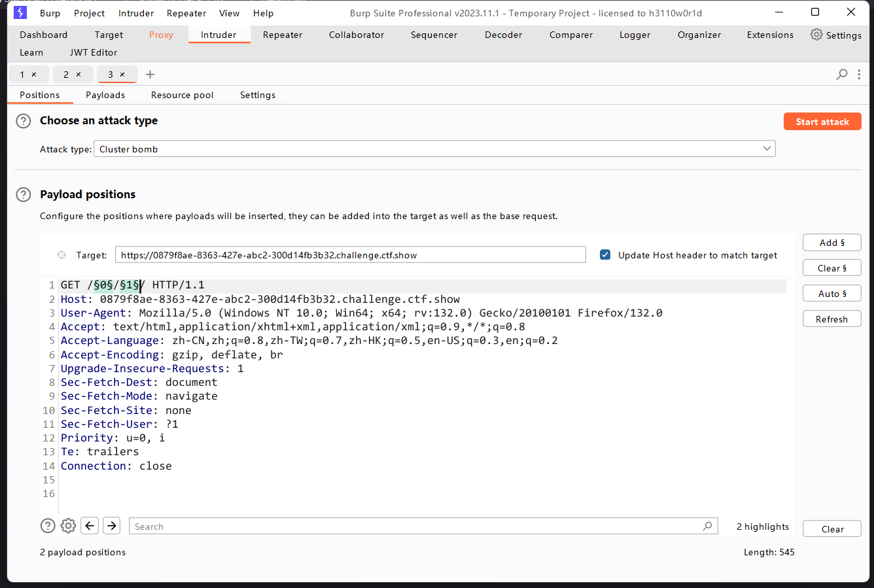Open the Settings gear icon
Viewport: 874px width, 588px height.
(x=816, y=35)
